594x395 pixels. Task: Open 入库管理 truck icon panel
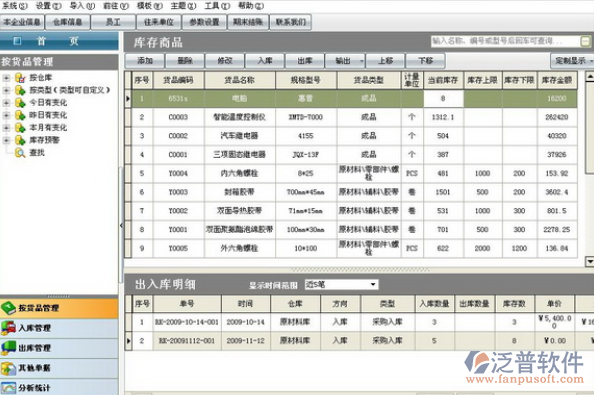[8, 328]
